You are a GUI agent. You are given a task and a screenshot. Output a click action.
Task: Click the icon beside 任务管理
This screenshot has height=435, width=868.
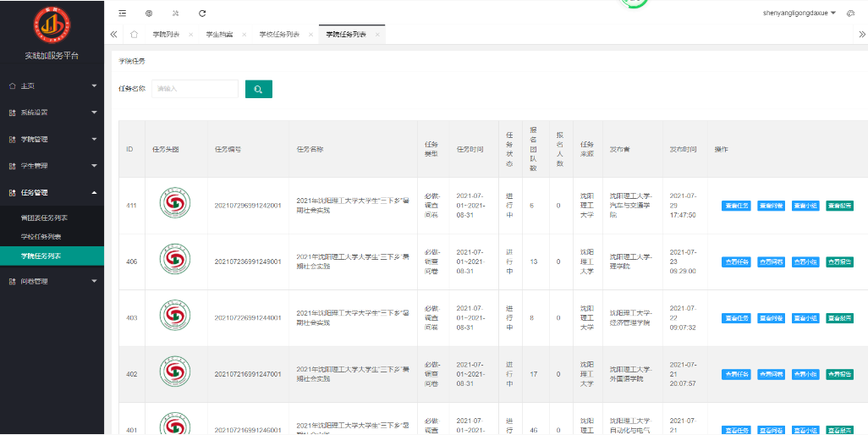(x=12, y=193)
